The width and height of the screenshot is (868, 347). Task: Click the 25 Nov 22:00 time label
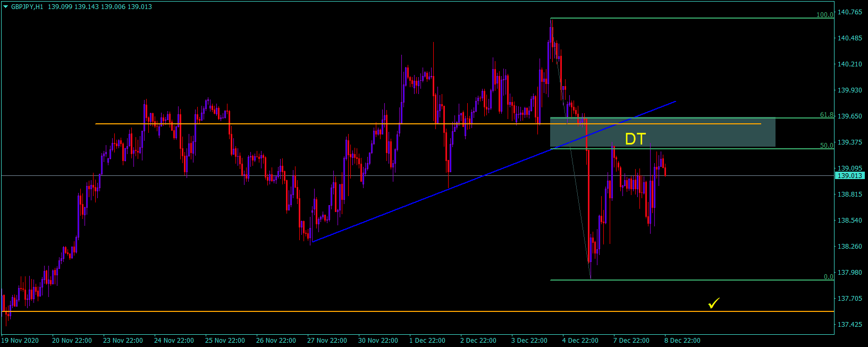point(225,341)
